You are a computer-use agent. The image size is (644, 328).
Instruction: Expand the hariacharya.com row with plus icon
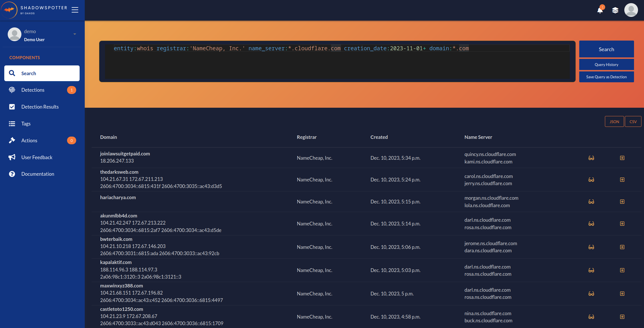tap(622, 202)
